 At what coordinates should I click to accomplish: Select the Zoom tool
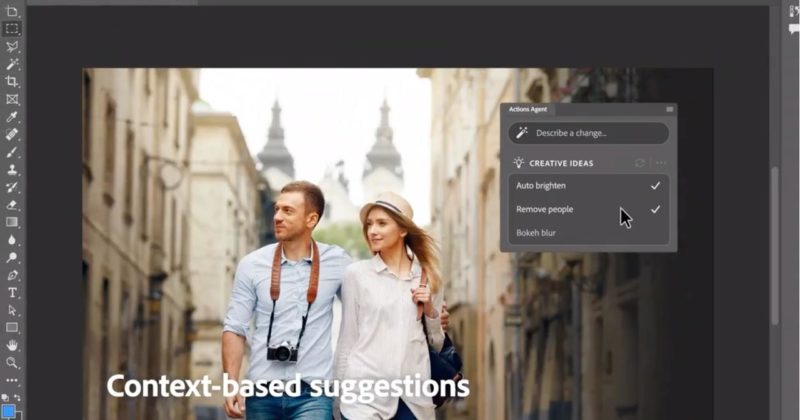(x=12, y=362)
